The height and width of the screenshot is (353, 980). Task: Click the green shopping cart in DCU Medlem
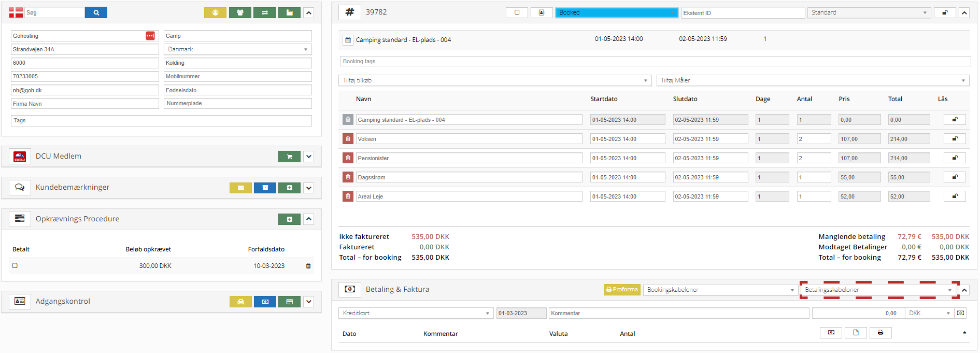pyautogui.click(x=289, y=157)
